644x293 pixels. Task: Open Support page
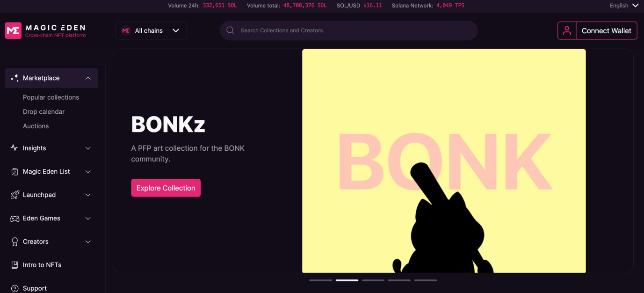[x=35, y=288]
